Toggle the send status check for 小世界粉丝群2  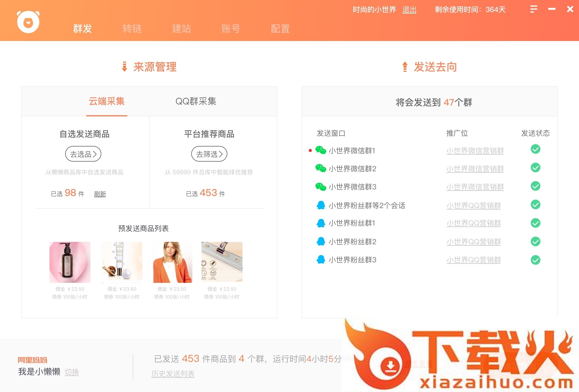tap(536, 242)
